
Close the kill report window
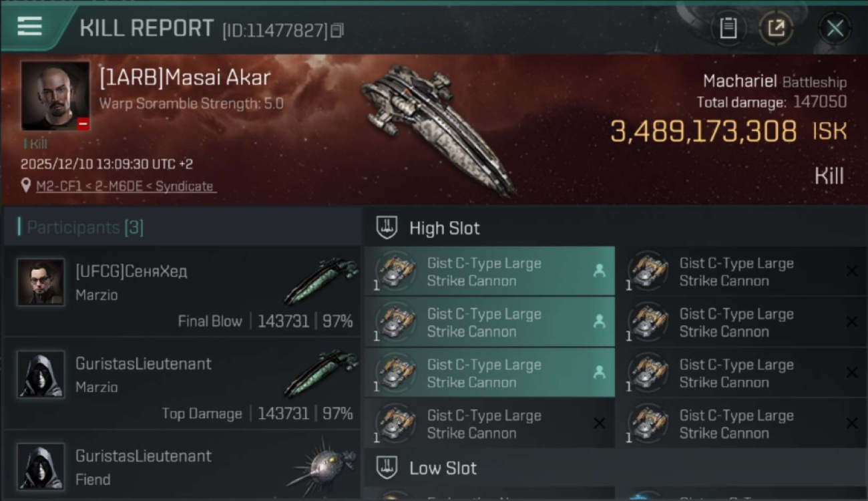pos(835,28)
